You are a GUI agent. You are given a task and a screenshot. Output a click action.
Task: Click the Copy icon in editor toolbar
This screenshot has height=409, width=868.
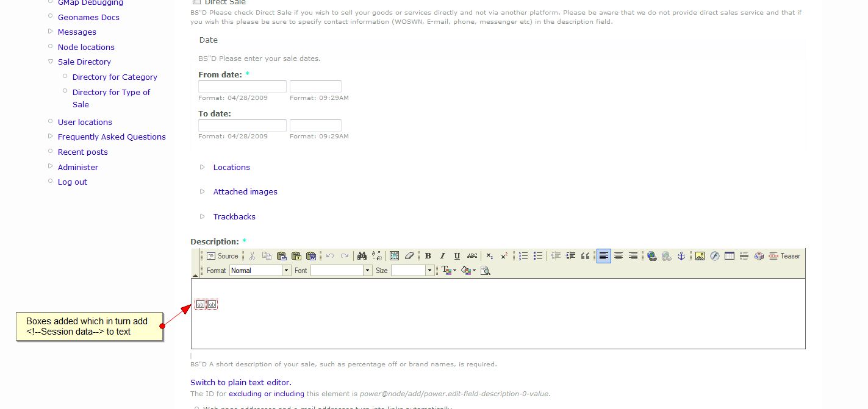pyautogui.click(x=267, y=256)
